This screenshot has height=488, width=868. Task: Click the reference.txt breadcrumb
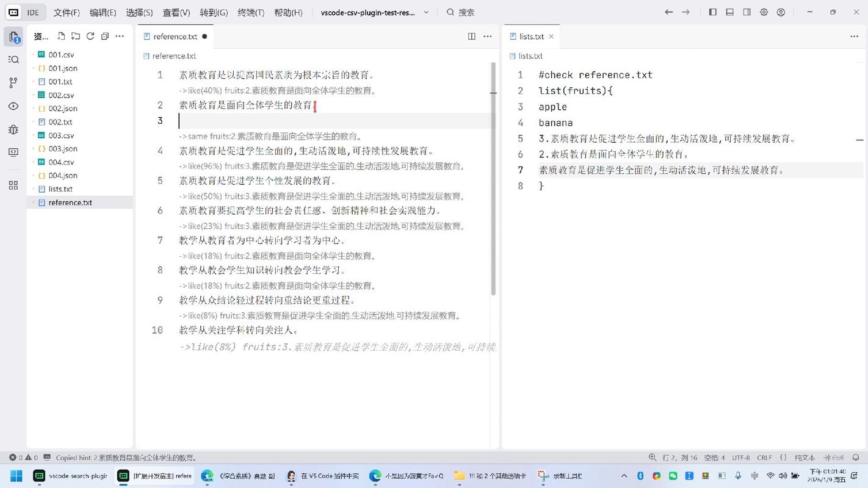click(x=174, y=56)
